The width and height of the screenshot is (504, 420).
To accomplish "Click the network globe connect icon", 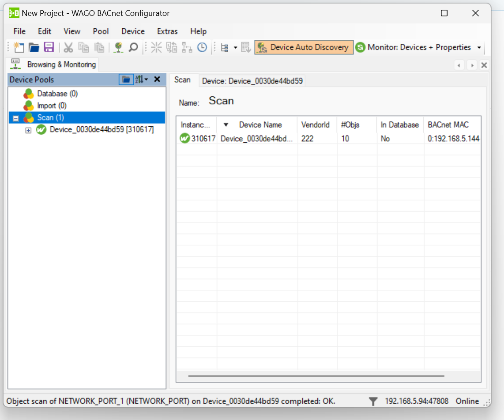I will coord(118,47).
